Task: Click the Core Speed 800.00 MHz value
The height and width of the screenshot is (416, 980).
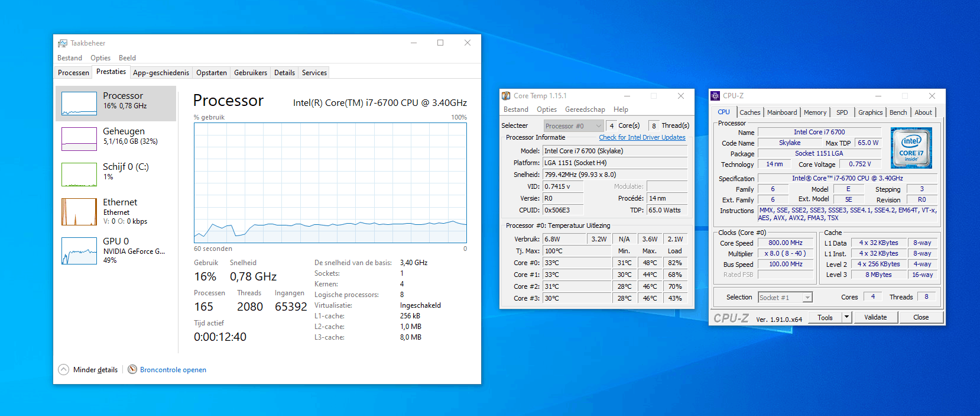Action: pyautogui.click(x=786, y=243)
